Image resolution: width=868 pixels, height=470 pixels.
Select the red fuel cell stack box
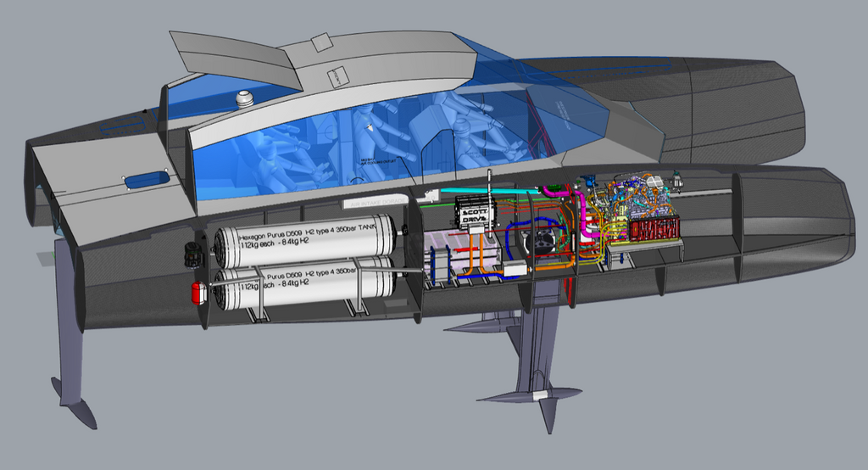655,228
